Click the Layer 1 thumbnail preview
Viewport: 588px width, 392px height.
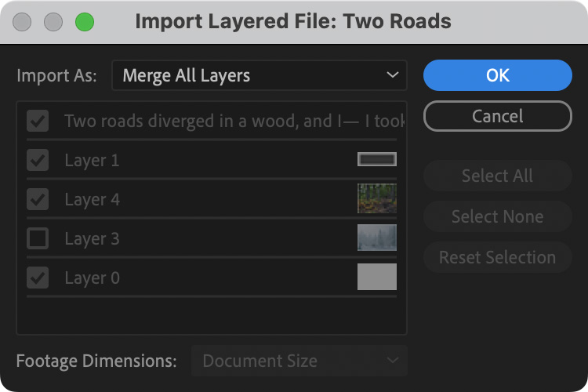pyautogui.click(x=377, y=160)
